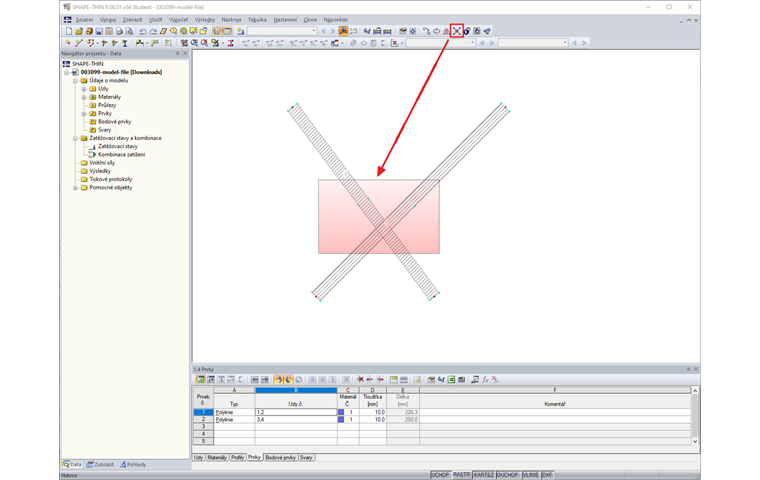Expand the Uzly tree node

[x=84, y=89]
